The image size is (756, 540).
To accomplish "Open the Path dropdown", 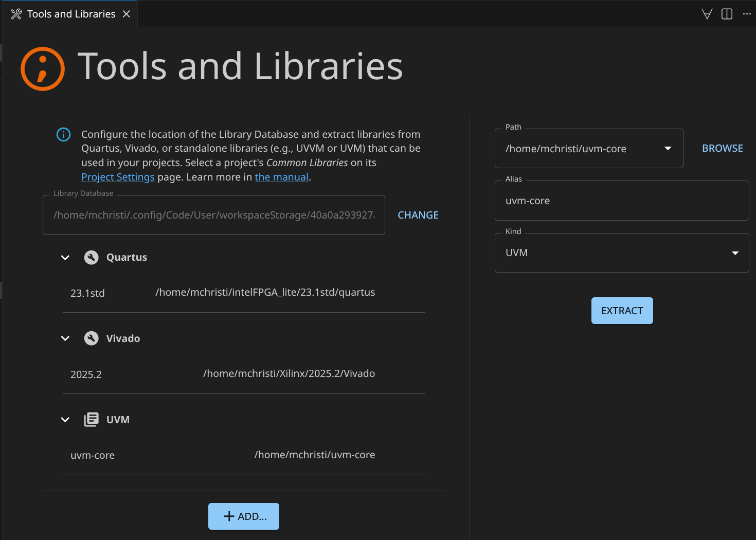I will pyautogui.click(x=668, y=149).
